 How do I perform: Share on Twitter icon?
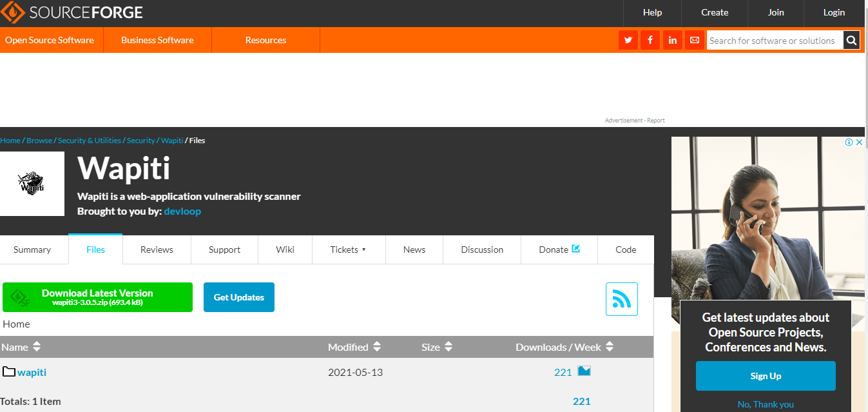(x=628, y=40)
